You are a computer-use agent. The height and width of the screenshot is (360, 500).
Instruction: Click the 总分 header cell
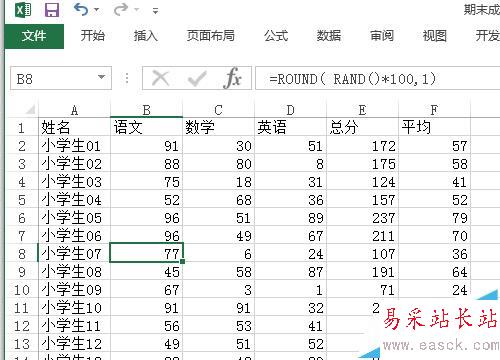(x=362, y=127)
